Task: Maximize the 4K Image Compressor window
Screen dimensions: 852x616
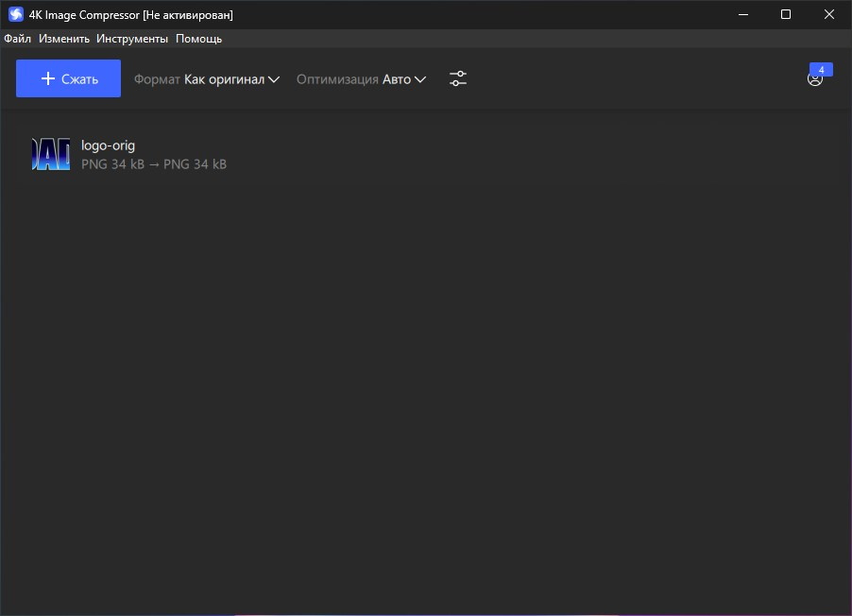Action: [x=786, y=14]
